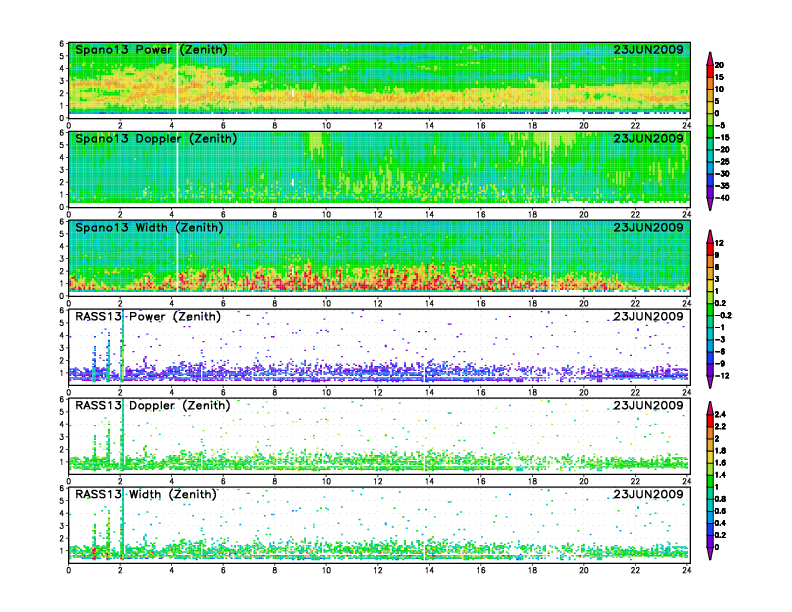Image resolution: width=792 pixels, height=612 pixels.
Task: Click red segment between 15 and 20 on top colorbar
Action: pyautogui.click(x=710, y=71)
